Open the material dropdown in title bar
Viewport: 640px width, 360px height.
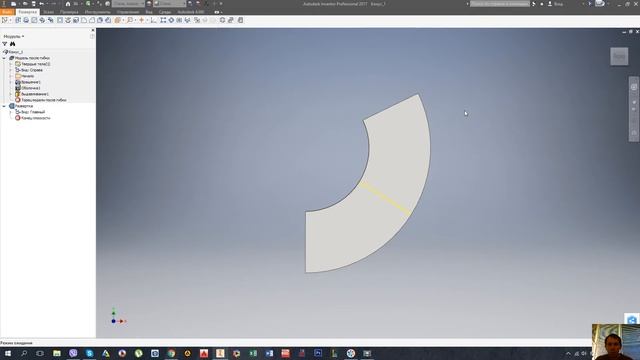coord(128,4)
